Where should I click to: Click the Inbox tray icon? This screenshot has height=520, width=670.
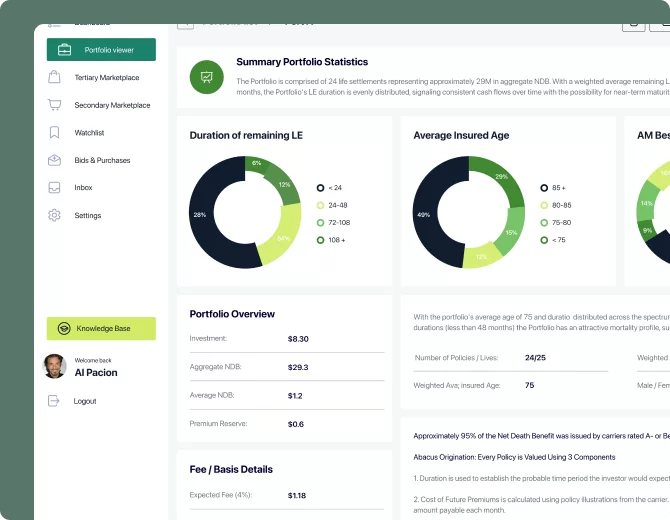click(x=54, y=188)
